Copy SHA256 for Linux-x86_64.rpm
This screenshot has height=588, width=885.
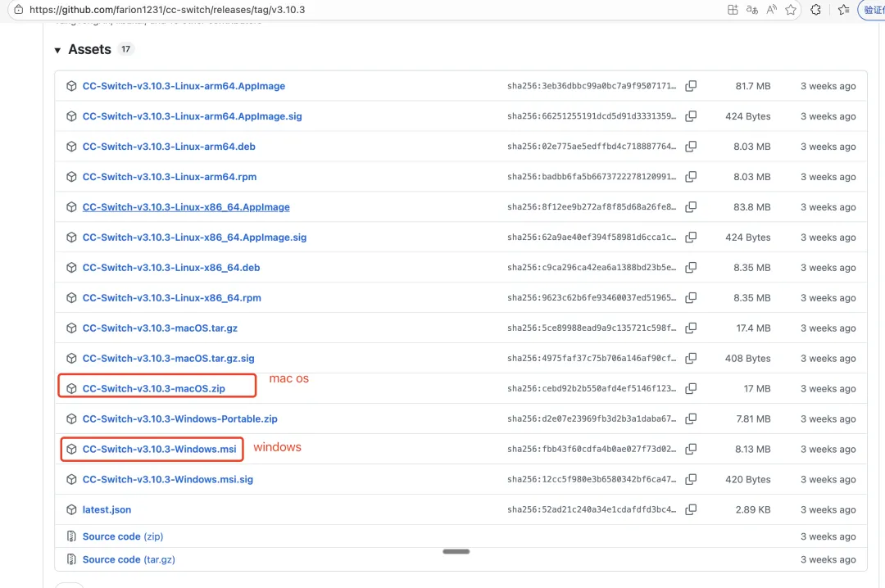pyautogui.click(x=691, y=297)
